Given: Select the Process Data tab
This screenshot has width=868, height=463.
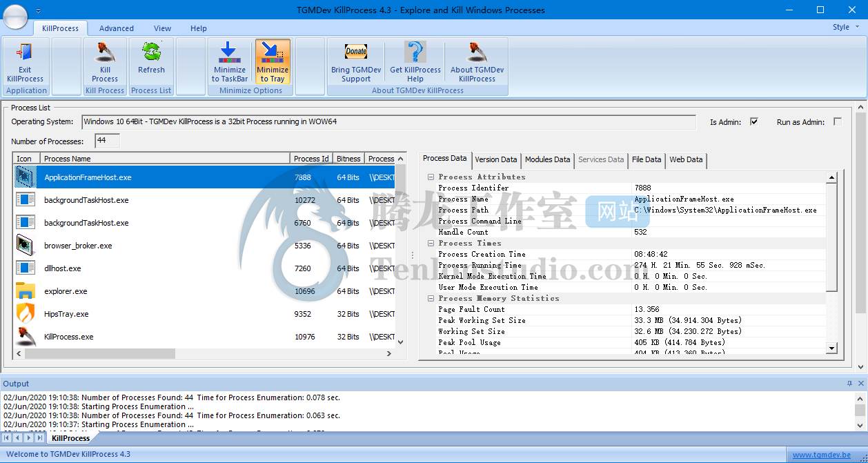Looking at the screenshot, I should click(x=444, y=159).
